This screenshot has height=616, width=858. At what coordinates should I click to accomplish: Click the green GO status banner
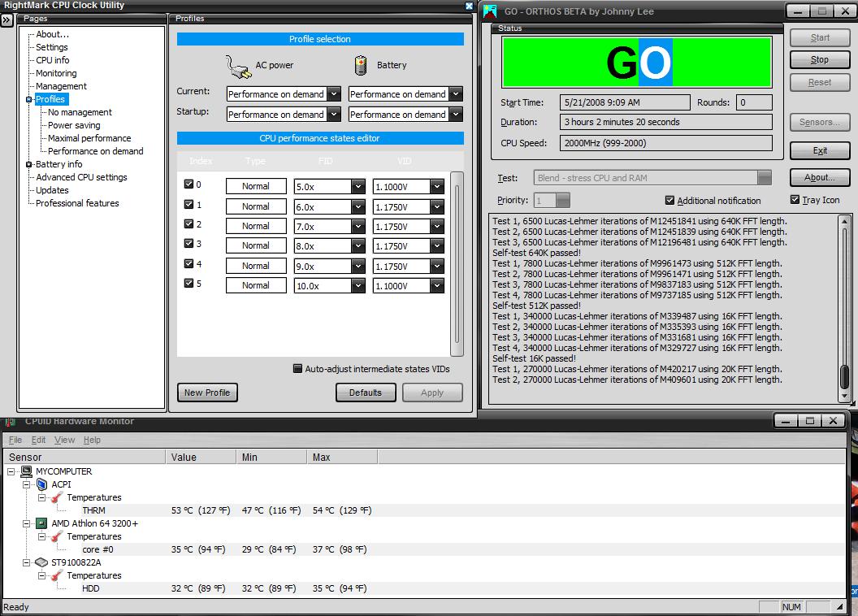[x=637, y=62]
